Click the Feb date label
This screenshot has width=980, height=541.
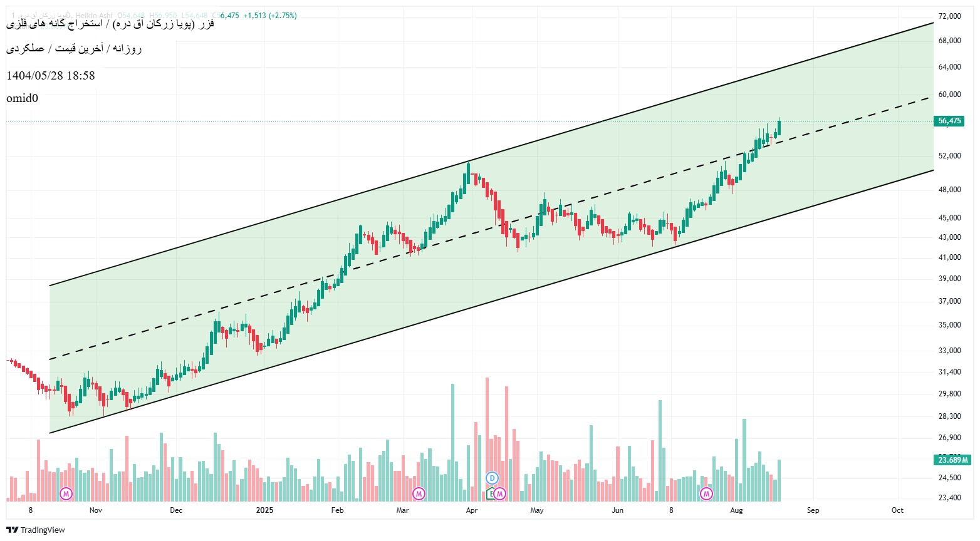[337, 510]
